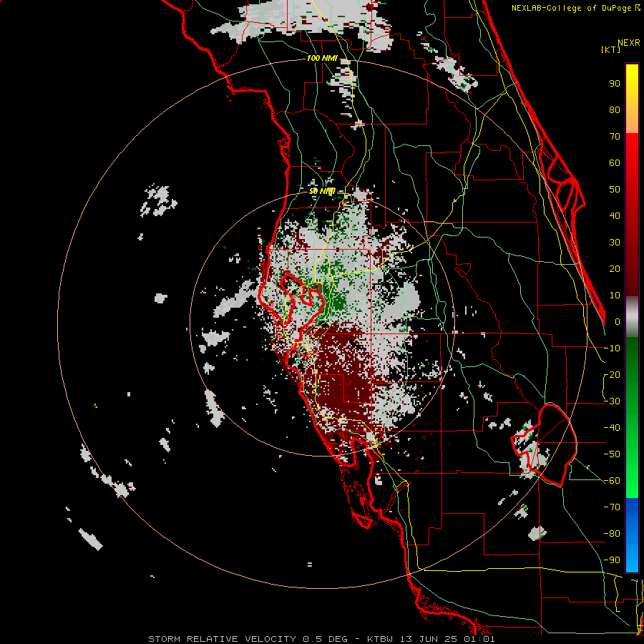
Task: Click the gray zero-velocity segment of color bar
Action: pyautogui.click(x=632, y=317)
